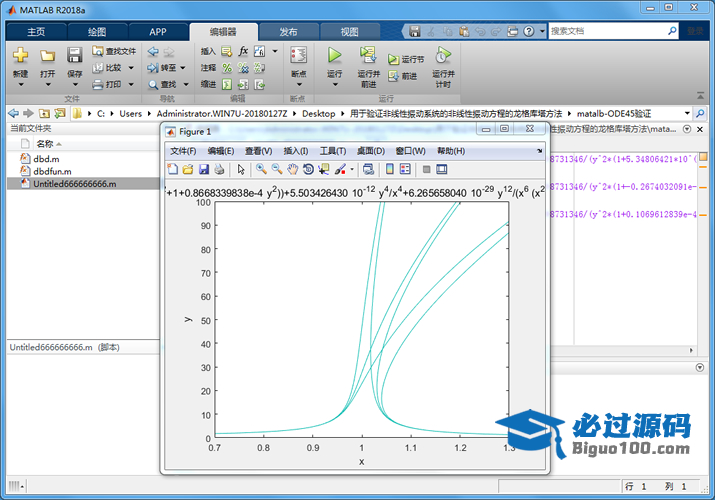Viewport: 715px width, 500px height.
Task: Click the insert legend icon in Figure 1
Action: pos(405,169)
